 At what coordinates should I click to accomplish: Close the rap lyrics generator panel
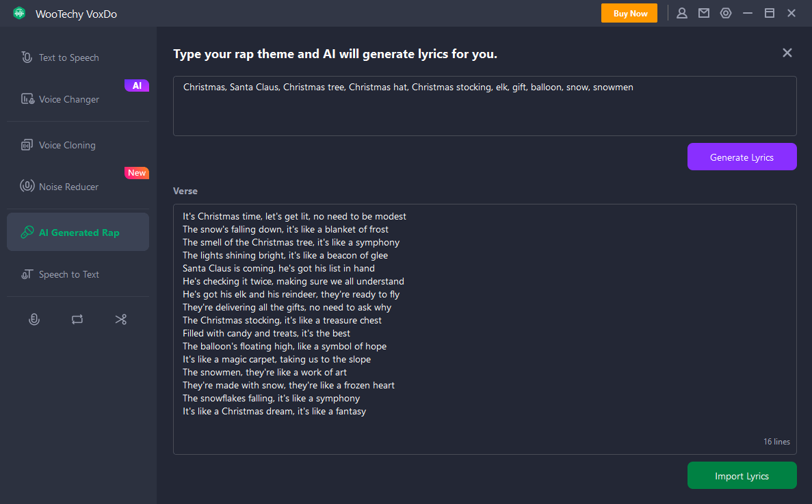pyautogui.click(x=787, y=53)
